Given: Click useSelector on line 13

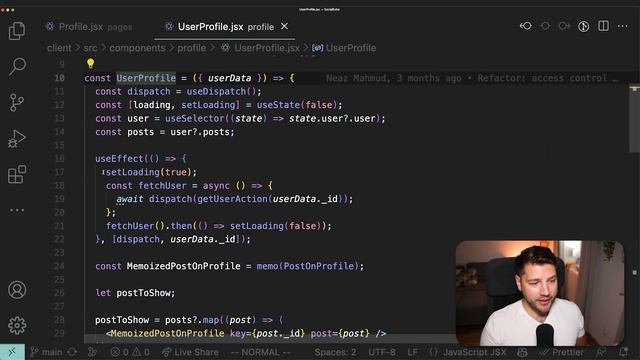Looking at the screenshot, I should (x=194, y=118).
